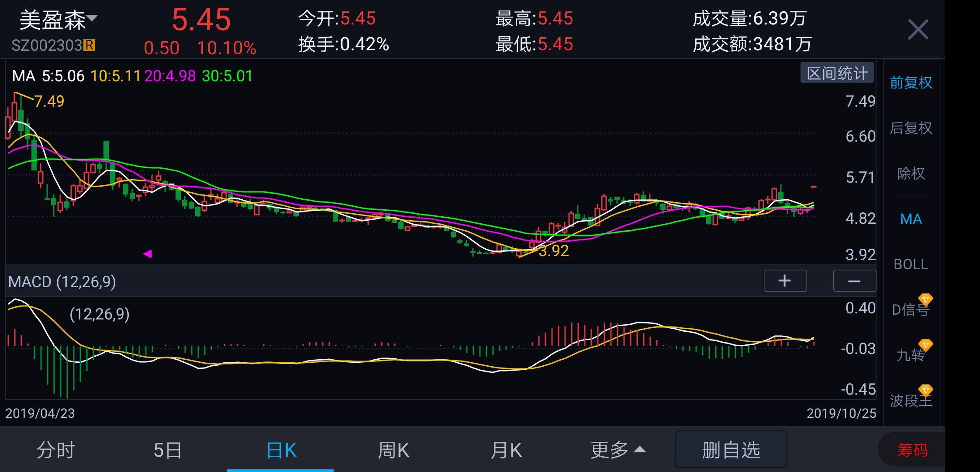
Task: Select the 九转 indicator tool
Action: pyautogui.click(x=909, y=356)
